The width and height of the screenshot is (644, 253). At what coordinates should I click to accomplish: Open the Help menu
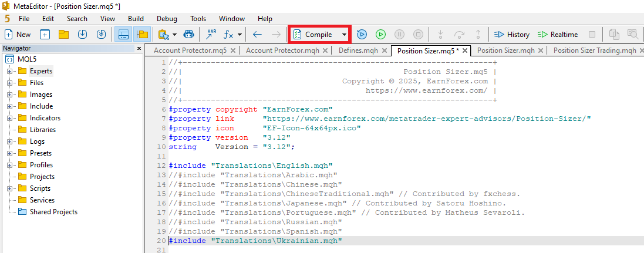(x=265, y=18)
